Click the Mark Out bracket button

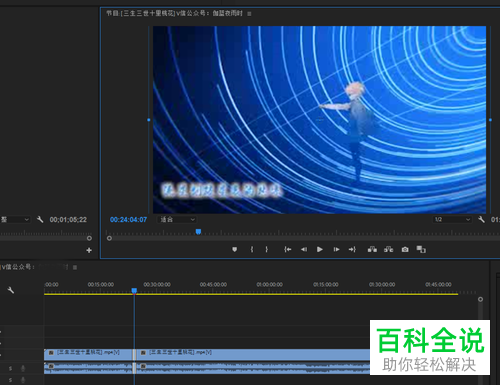coord(266,249)
